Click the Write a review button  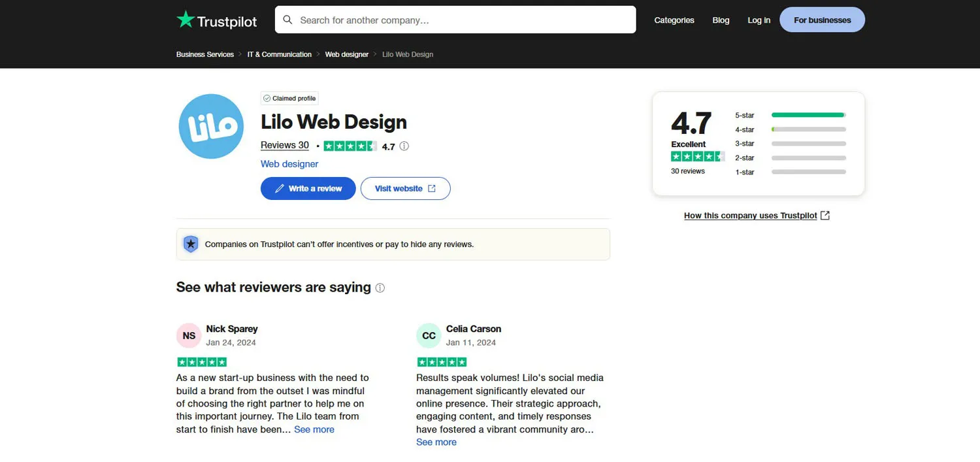(308, 188)
